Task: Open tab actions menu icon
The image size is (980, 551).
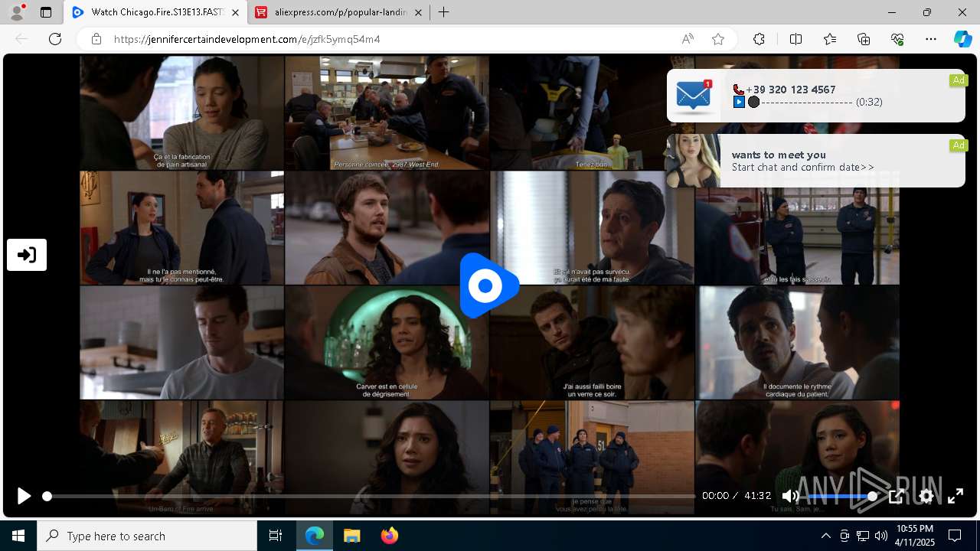Action: [x=46, y=12]
